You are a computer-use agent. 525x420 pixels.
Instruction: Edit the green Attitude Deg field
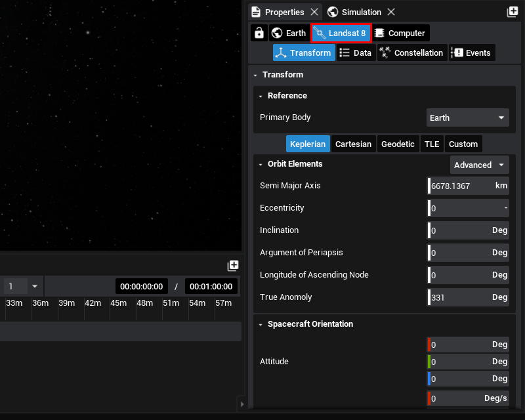tap(468, 362)
